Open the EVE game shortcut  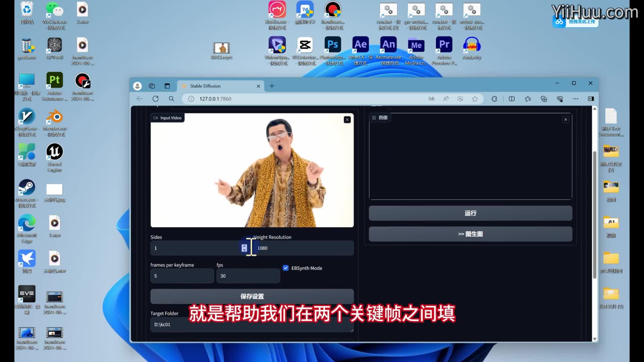[x=27, y=300]
